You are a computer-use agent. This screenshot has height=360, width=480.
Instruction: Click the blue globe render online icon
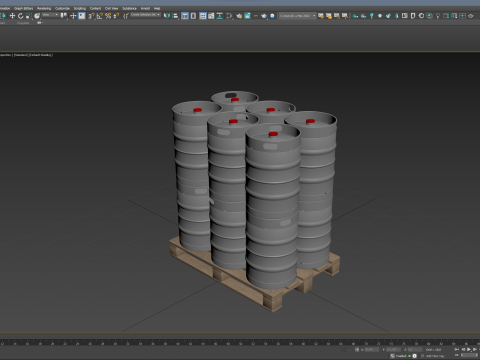pyautogui.click(x=272, y=16)
